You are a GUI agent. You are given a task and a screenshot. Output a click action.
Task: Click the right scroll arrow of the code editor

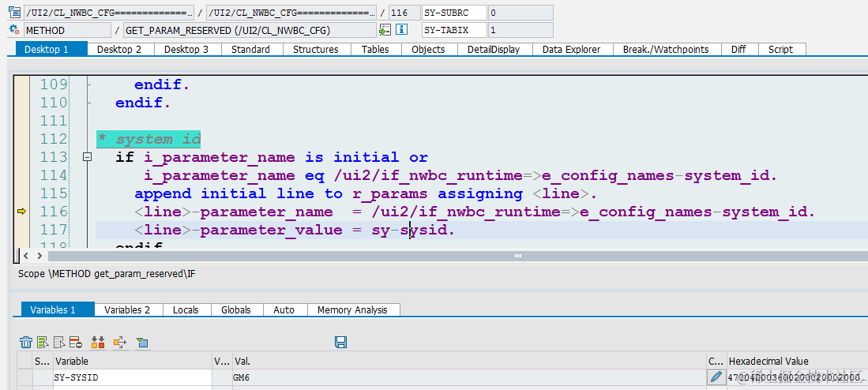(39, 256)
